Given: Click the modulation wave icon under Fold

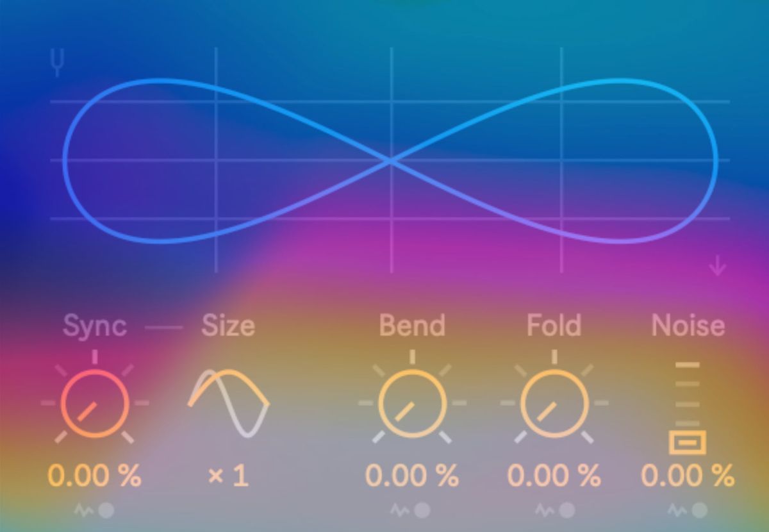Looking at the screenshot, I should click(545, 510).
